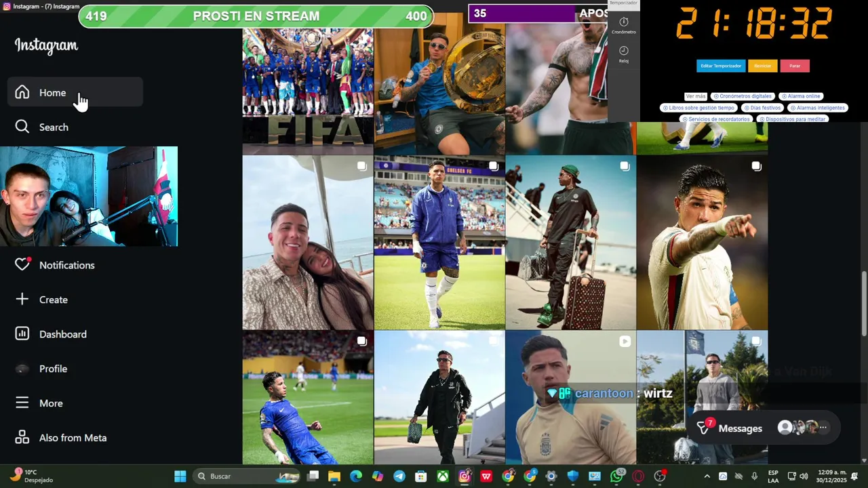Open post of player in blue tracksuit at stadium
The height and width of the screenshot is (488, 868).
coord(439,243)
